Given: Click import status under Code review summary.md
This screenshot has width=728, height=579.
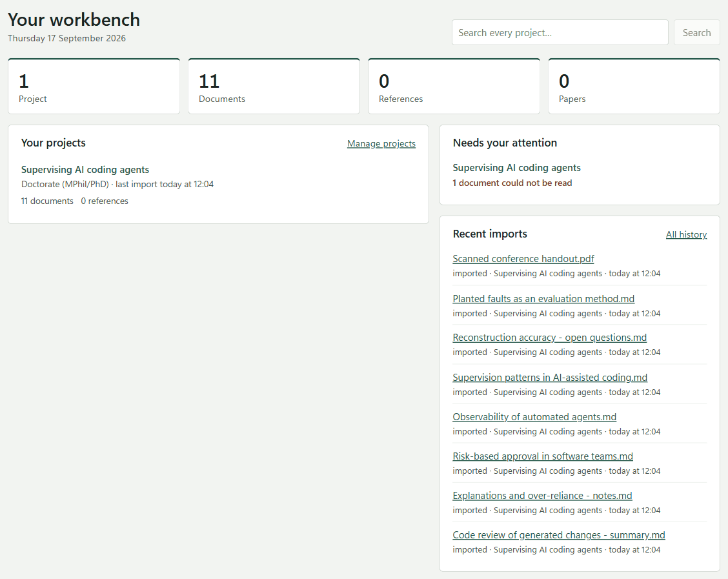Looking at the screenshot, I should [x=556, y=550].
